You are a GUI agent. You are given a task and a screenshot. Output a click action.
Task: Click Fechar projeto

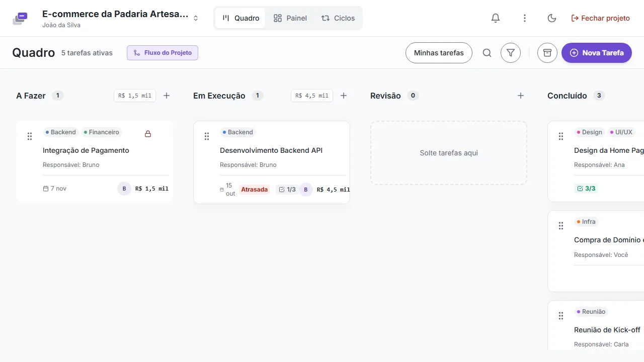tap(600, 18)
